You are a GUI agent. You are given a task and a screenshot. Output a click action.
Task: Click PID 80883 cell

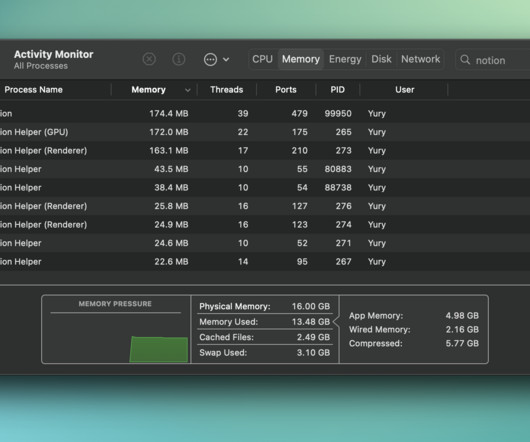(338, 169)
